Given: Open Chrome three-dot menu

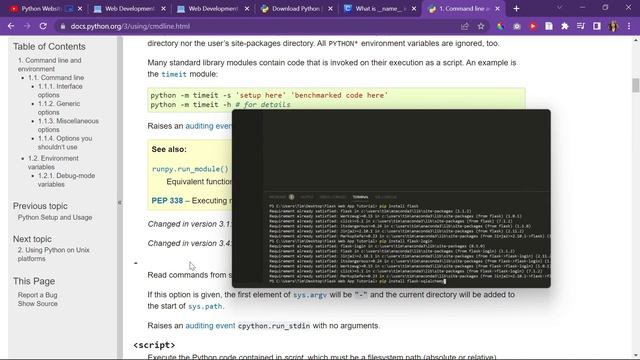Looking at the screenshot, I should tap(629, 26).
